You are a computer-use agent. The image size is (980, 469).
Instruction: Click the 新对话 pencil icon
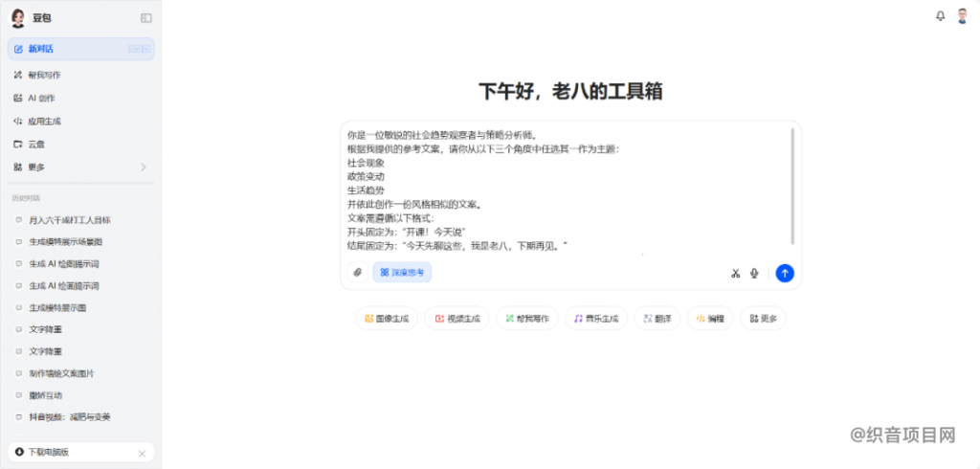[18, 49]
